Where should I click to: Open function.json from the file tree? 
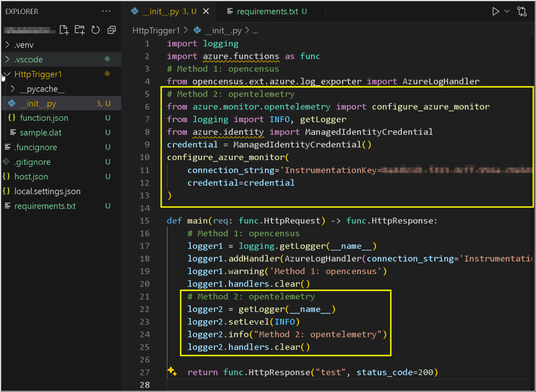click(44, 118)
